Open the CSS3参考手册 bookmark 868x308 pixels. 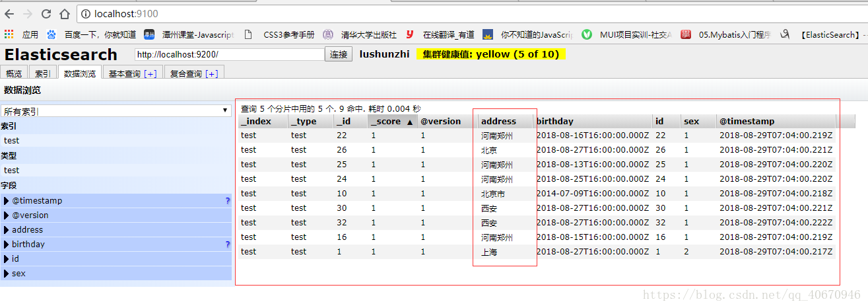click(279, 34)
